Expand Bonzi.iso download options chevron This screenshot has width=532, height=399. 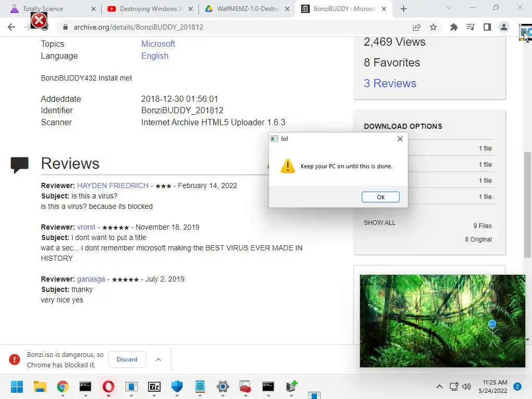click(x=158, y=360)
